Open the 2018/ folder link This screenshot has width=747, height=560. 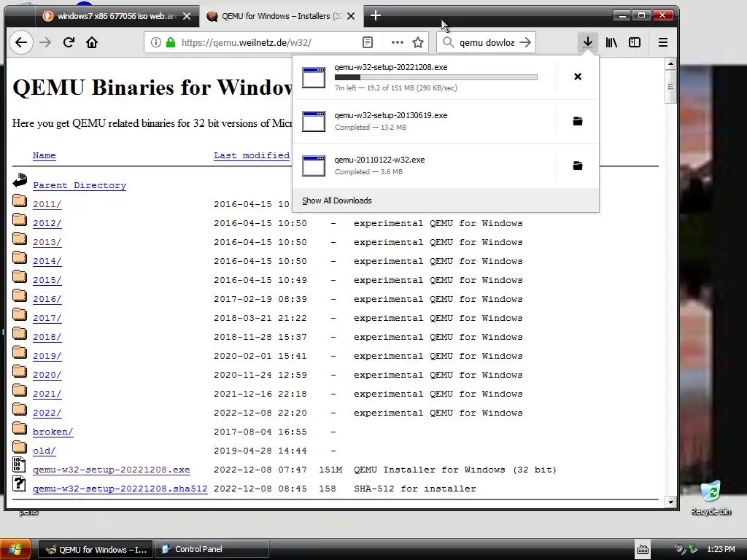[x=47, y=337]
